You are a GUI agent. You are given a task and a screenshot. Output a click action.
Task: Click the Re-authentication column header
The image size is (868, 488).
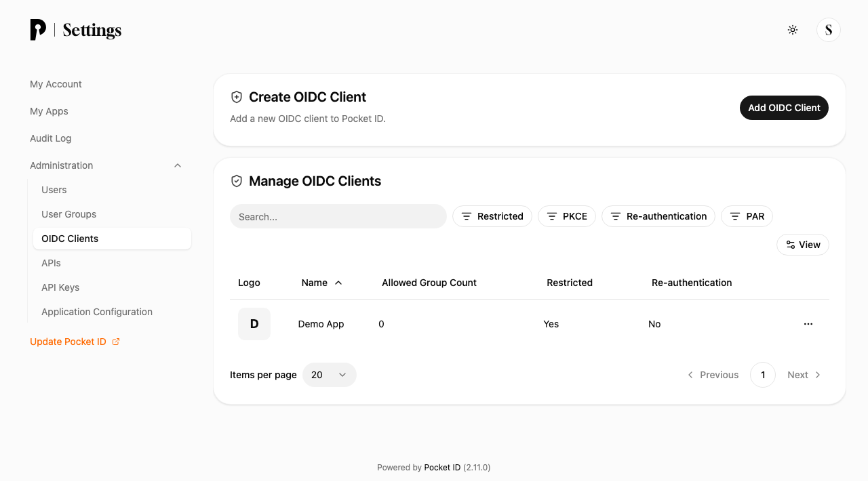pyautogui.click(x=692, y=283)
